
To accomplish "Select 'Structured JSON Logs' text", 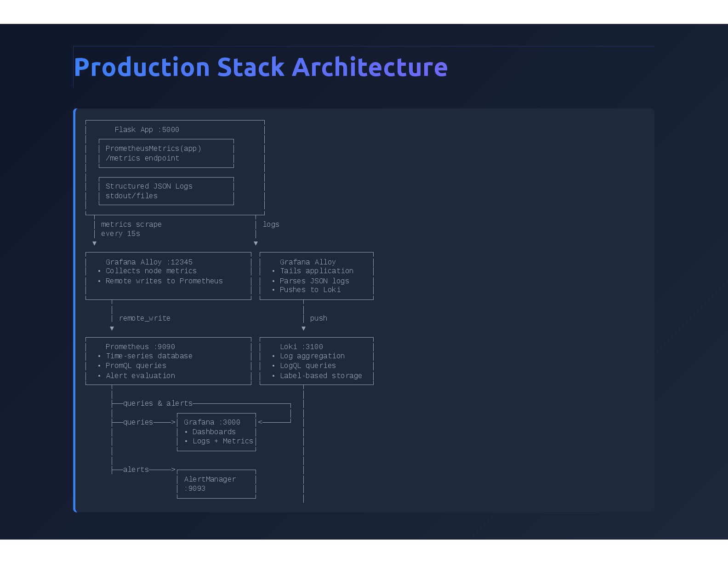I will point(149,186).
